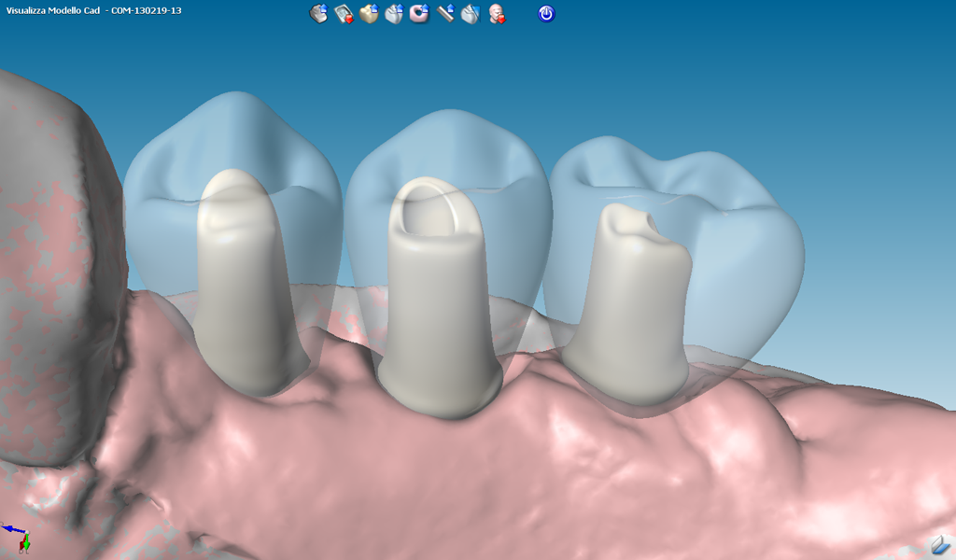Click the gray cylinder bar toolbar icon
Screen dimensions: 956x560
pos(445,14)
